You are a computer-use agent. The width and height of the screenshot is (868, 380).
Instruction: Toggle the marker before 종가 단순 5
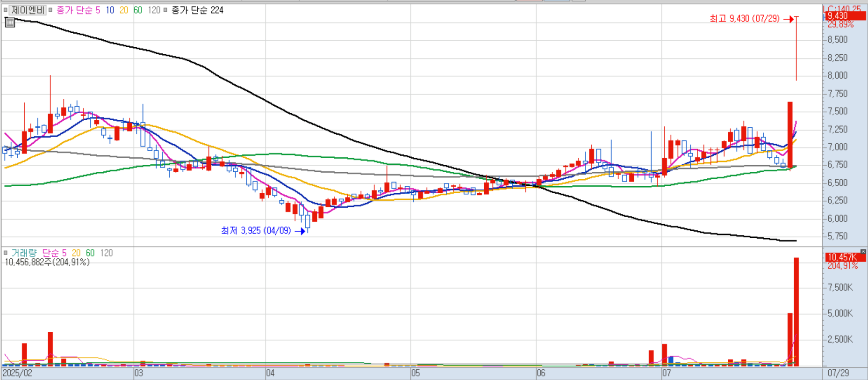click(x=50, y=10)
